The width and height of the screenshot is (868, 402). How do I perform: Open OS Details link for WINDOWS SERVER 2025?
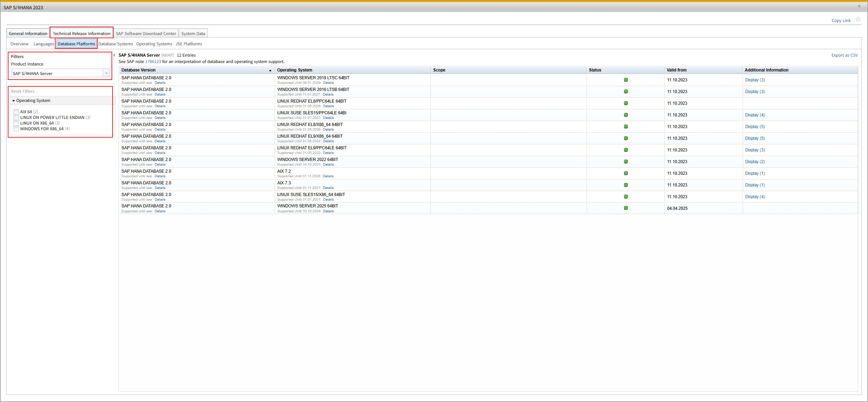click(x=328, y=211)
